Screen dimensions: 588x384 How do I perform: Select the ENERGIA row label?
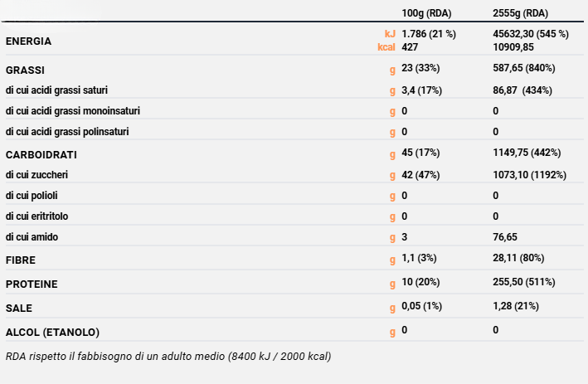(x=28, y=41)
